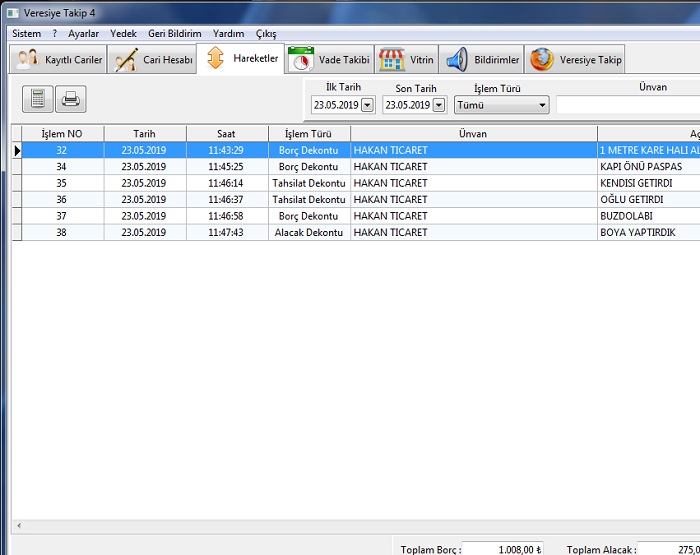Screen dimensions: 700x555
Task: Click the Toplam Borç value 1.008,00
Action: pyautogui.click(x=503, y=549)
